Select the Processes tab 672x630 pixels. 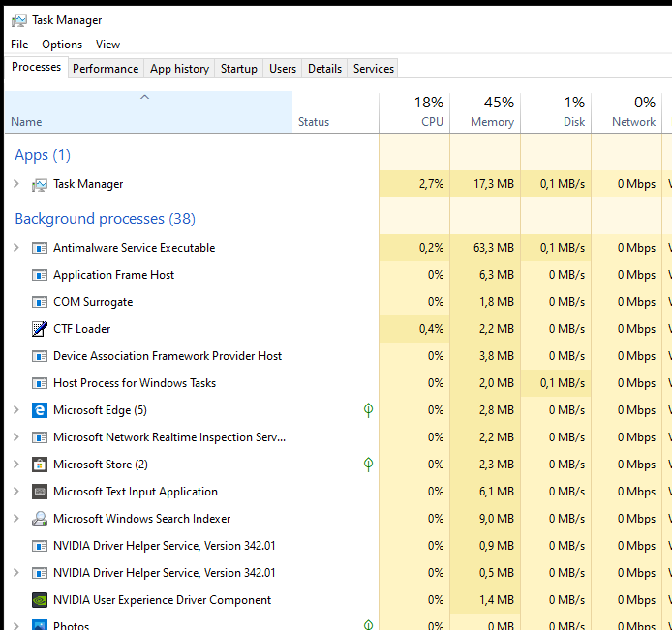click(36, 67)
